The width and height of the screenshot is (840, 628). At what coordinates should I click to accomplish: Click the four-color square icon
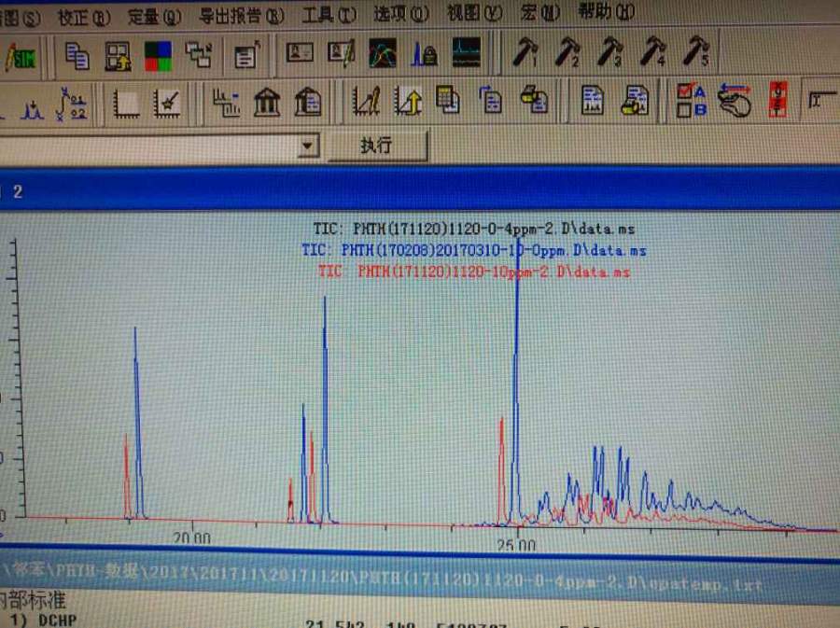tap(158, 56)
